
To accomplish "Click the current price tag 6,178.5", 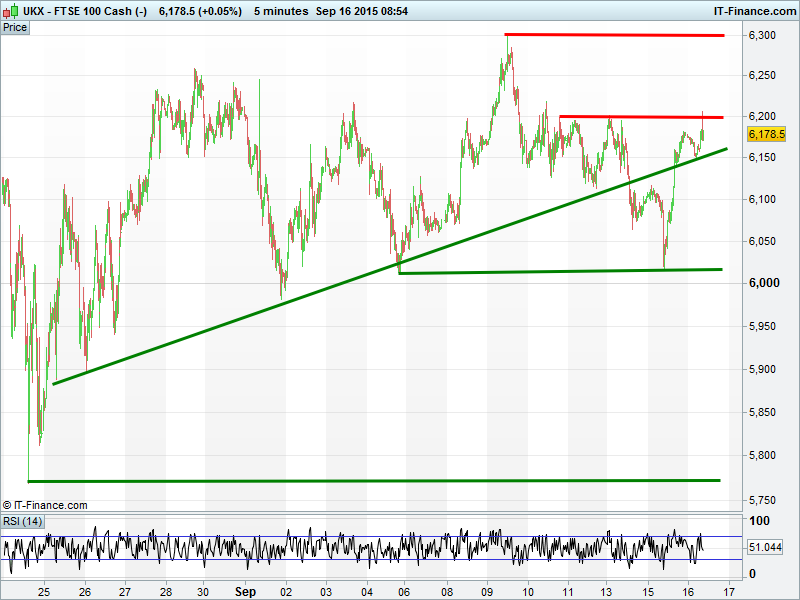I will click(x=766, y=134).
